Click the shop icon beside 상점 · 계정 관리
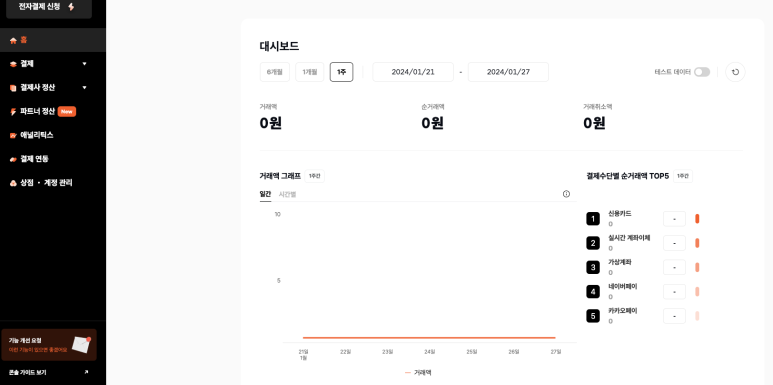Screen dimensions: 773x385 click(x=13, y=183)
